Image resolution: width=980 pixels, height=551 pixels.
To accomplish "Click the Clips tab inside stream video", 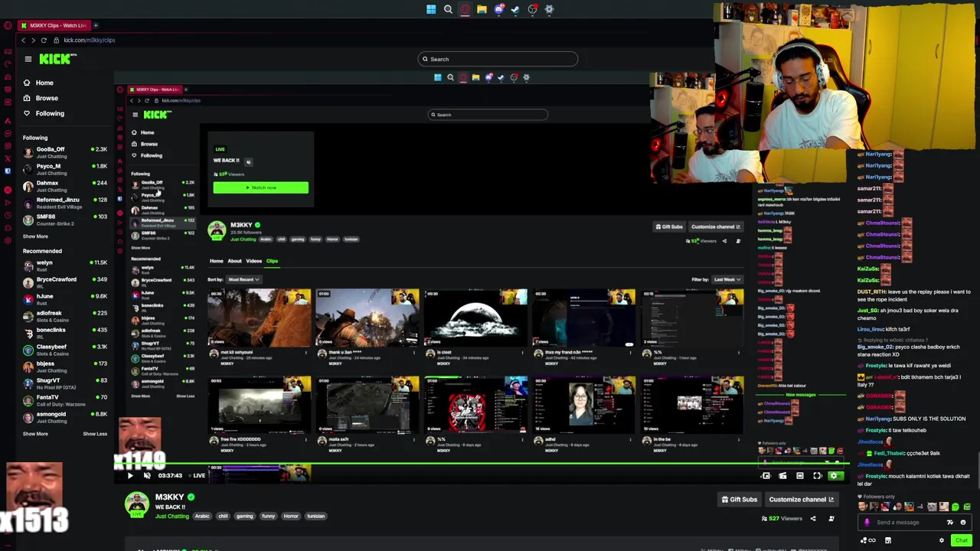I will (x=272, y=261).
